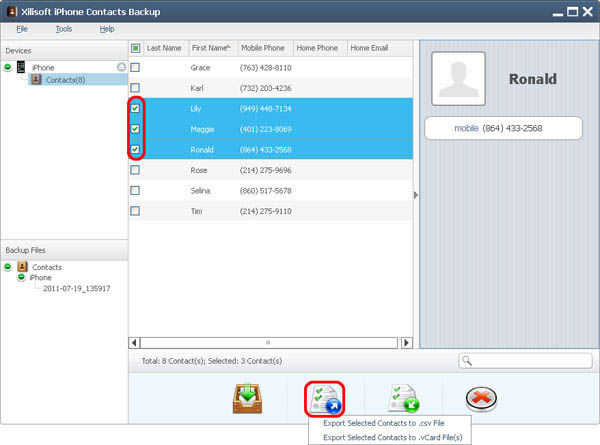
Task: Check the box for Rose
Action: click(135, 170)
